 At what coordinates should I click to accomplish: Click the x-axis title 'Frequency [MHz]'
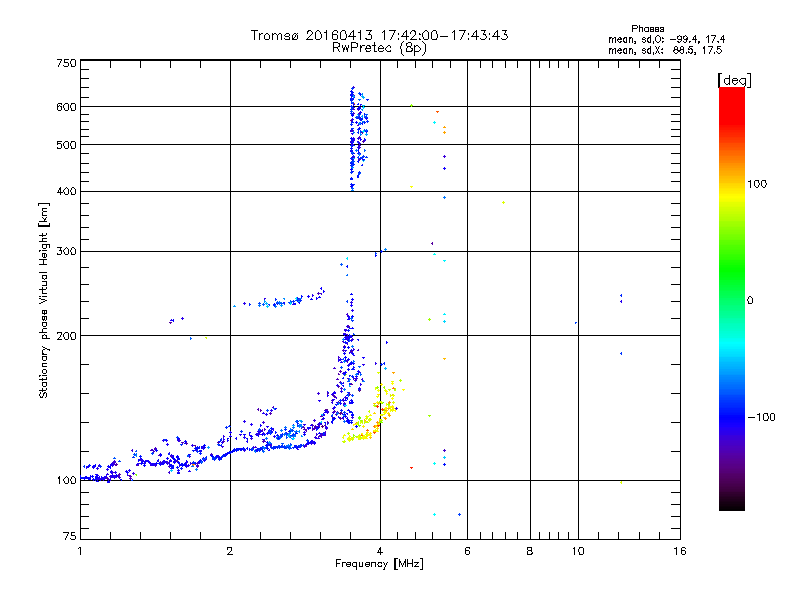pyautogui.click(x=379, y=564)
